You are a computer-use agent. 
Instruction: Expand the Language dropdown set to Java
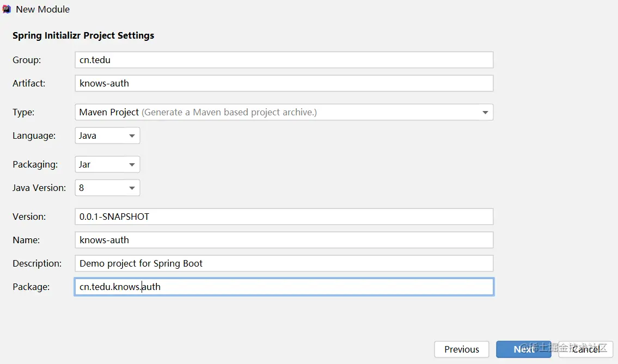pos(107,135)
